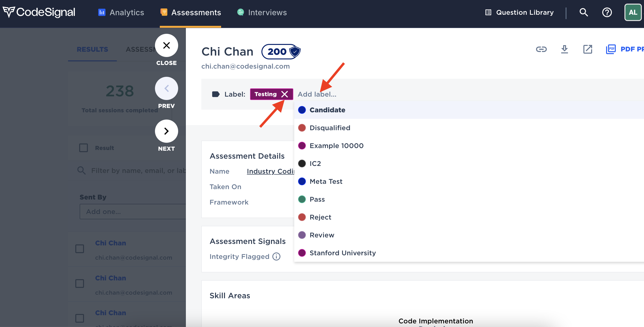The height and width of the screenshot is (327, 644).
Task: Remove the Testing label with its X
Action: click(284, 94)
